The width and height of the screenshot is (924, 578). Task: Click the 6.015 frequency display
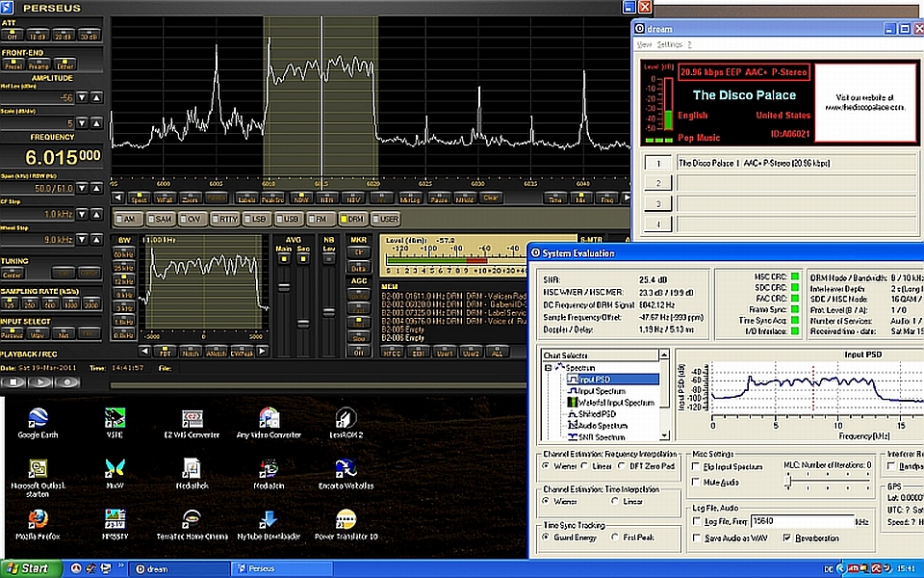pyautogui.click(x=63, y=157)
